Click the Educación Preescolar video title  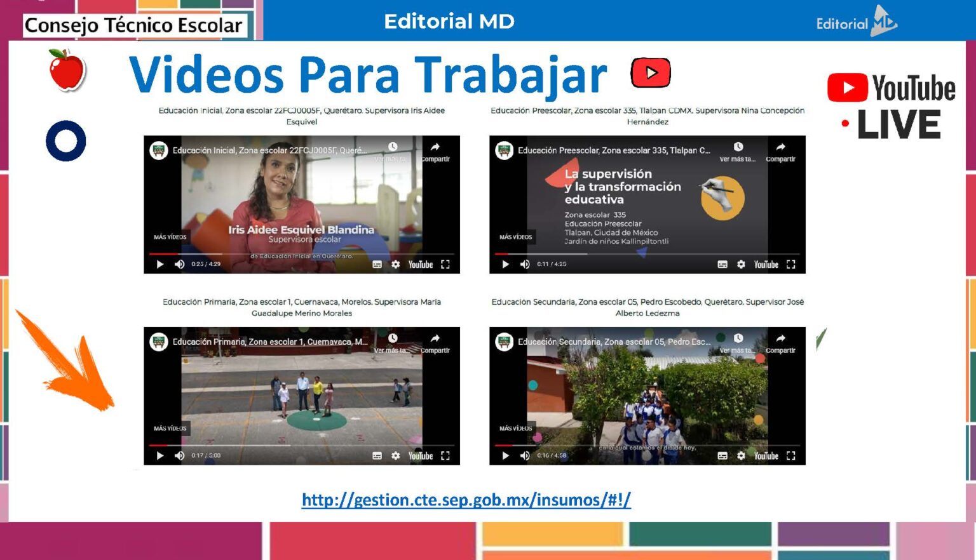point(614,150)
